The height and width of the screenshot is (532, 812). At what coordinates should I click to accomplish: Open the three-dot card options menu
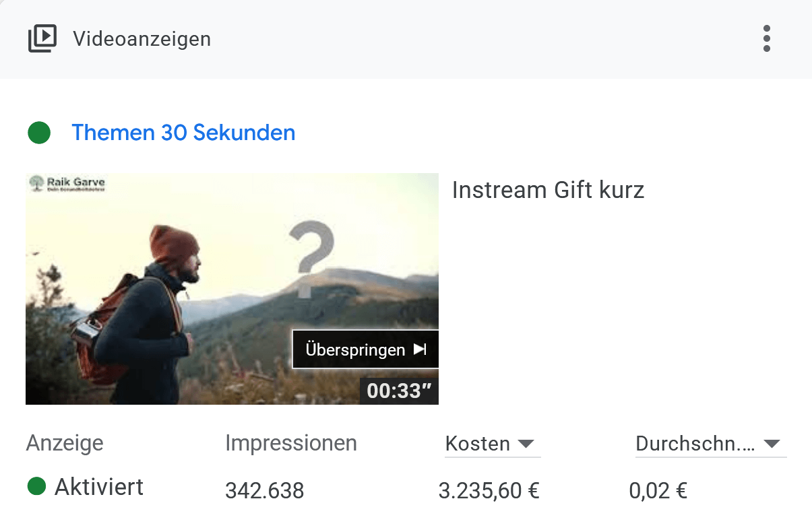pyautogui.click(x=766, y=39)
